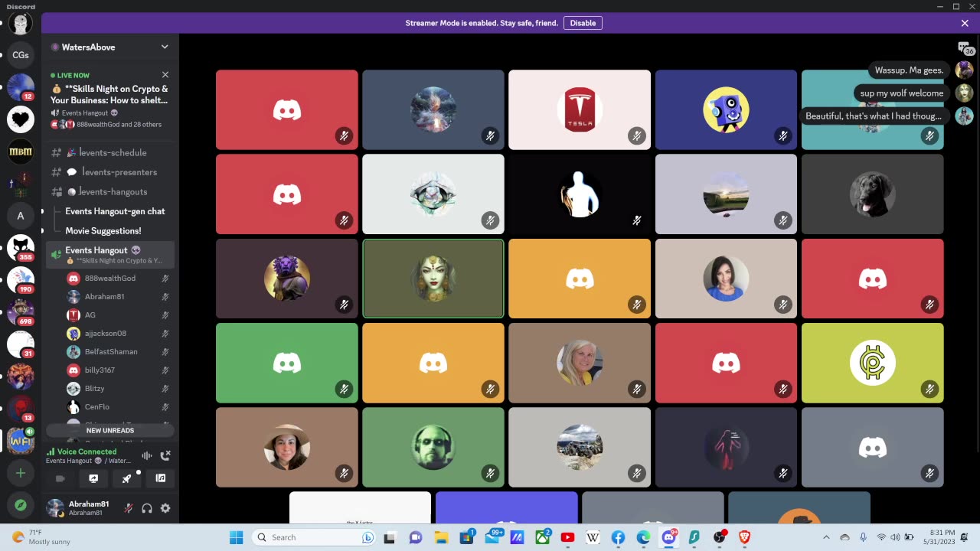Open Skills Night on Crypto event
The image size is (980, 551).
tap(109, 94)
